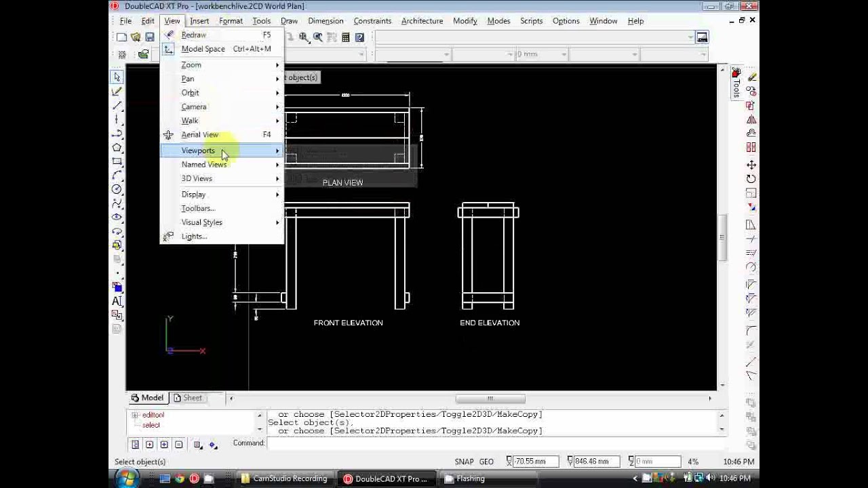This screenshot has height=488, width=868.
Task: Click the Select arrow tool
Action: coord(117,77)
